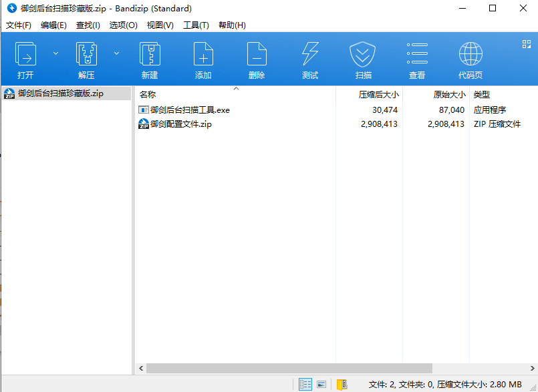Switch to details list view in status bar
The image size is (538, 392).
(x=305, y=385)
